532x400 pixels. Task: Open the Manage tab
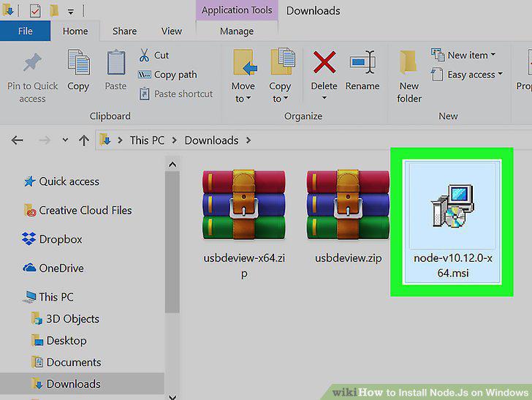coord(237,31)
